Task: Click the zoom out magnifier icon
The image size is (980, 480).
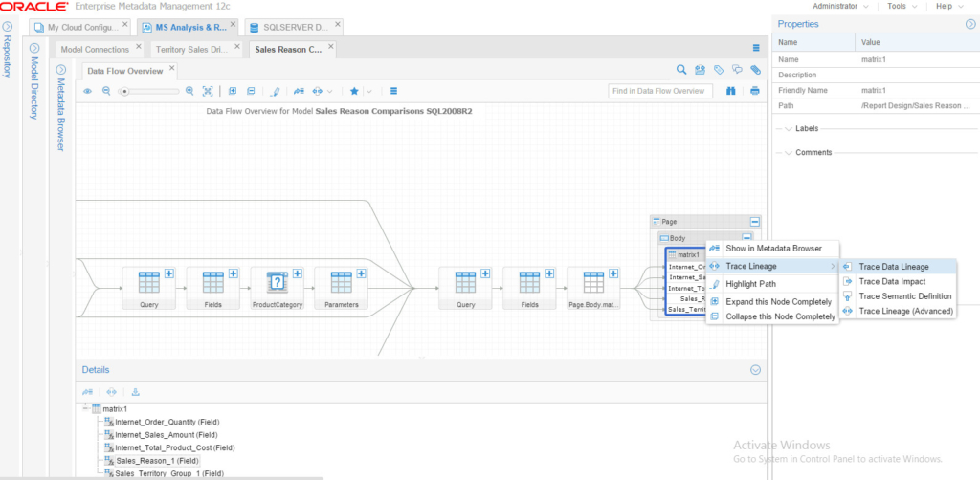Action: coord(106,91)
